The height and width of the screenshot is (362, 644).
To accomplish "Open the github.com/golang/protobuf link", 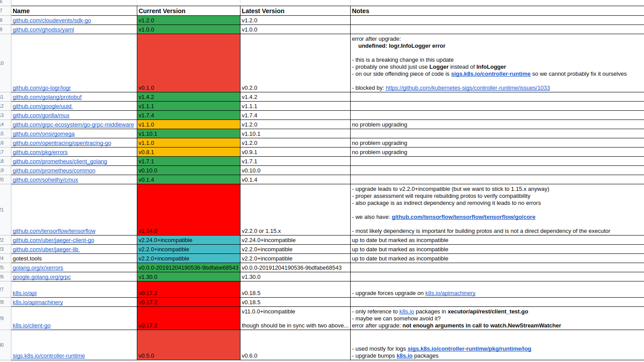I will coord(47,97).
